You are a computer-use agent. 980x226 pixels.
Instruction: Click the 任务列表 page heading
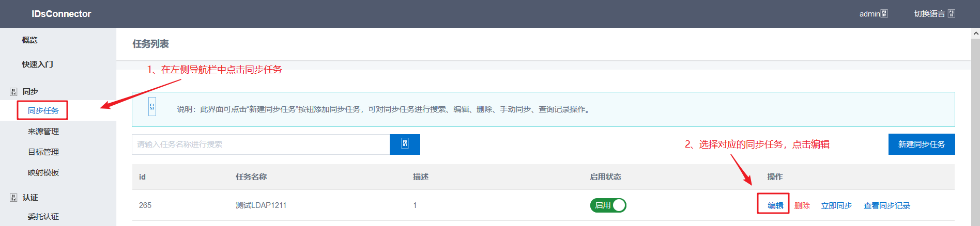(x=150, y=44)
